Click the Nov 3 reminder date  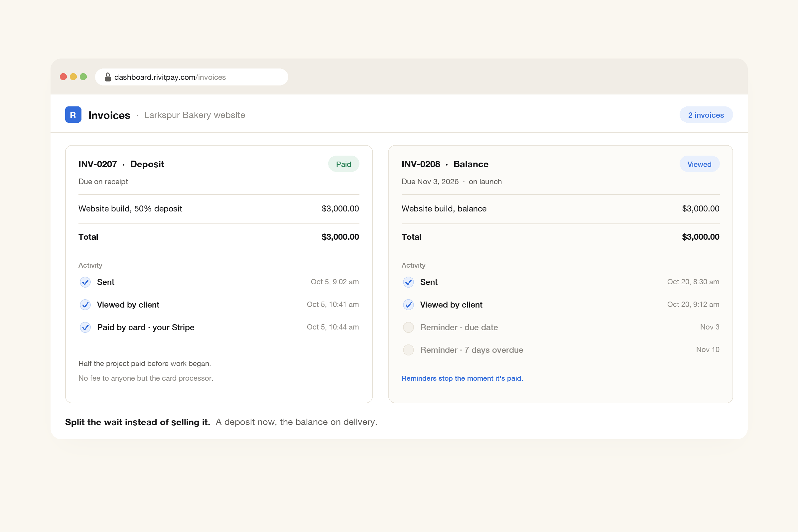pos(710,327)
